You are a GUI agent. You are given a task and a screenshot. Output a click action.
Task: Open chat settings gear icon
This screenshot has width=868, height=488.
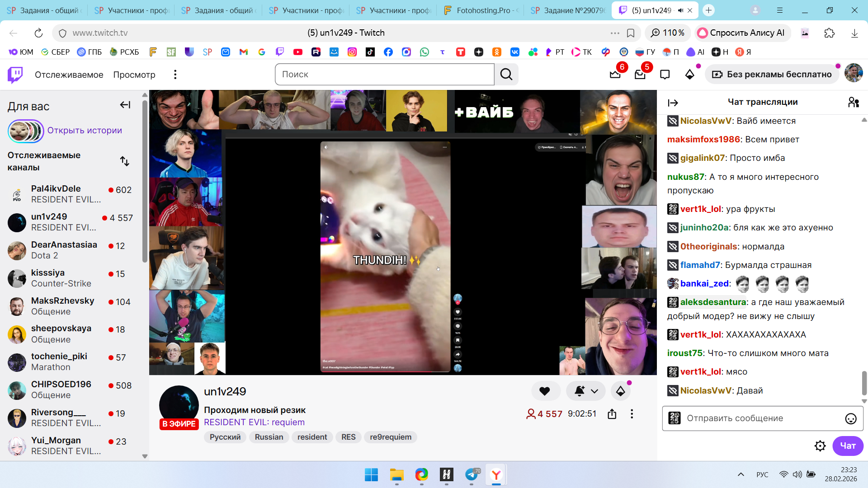coord(820,446)
